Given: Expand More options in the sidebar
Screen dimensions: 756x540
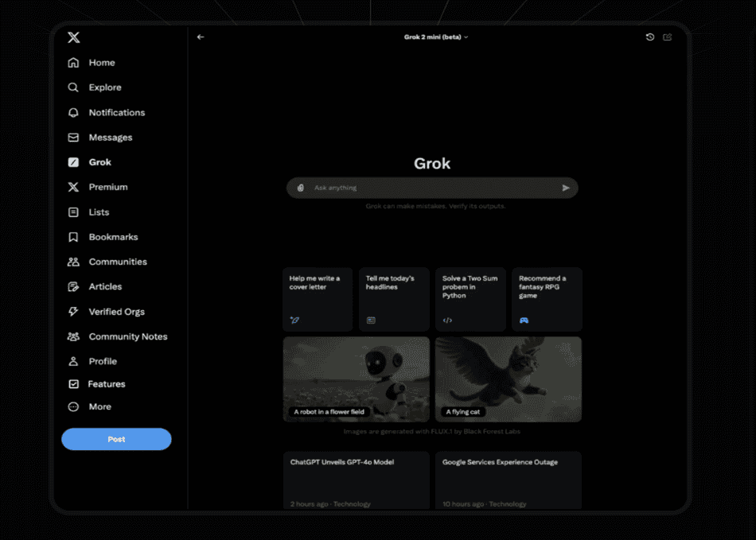Looking at the screenshot, I should click(99, 406).
